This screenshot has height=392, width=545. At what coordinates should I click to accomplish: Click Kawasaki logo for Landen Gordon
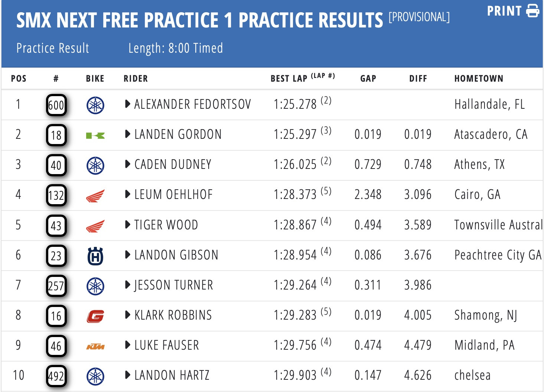pos(95,135)
